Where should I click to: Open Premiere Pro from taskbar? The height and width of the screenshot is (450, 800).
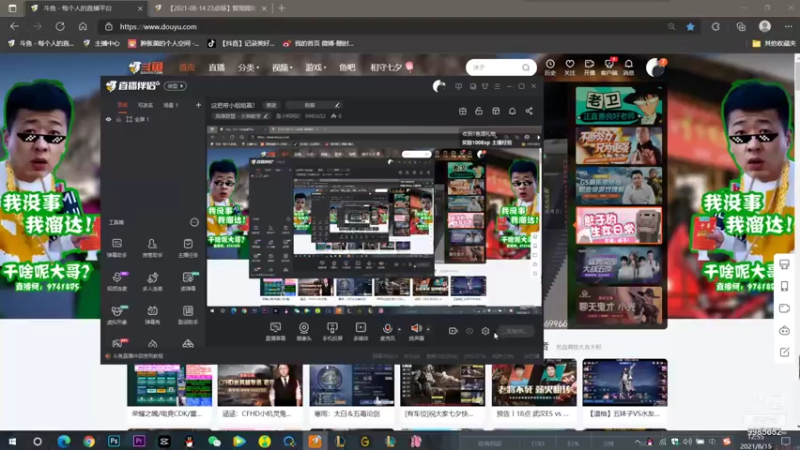tap(139, 441)
